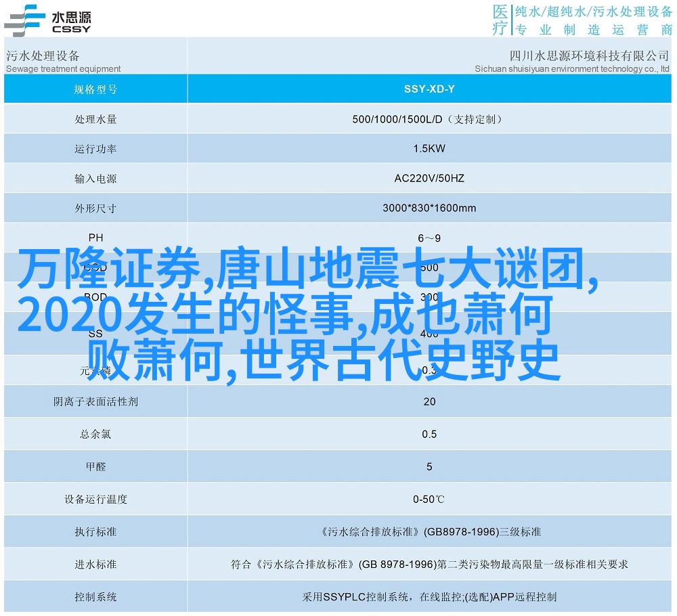Click the 污水处理设备 heading
The image size is (677, 616).
click(43, 56)
